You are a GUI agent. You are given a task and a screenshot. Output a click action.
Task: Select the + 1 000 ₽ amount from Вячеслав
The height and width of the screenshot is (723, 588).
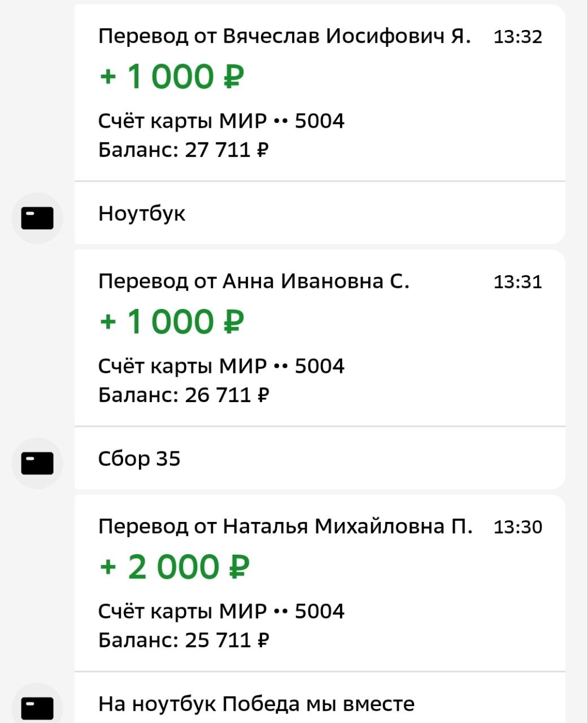pyautogui.click(x=172, y=77)
